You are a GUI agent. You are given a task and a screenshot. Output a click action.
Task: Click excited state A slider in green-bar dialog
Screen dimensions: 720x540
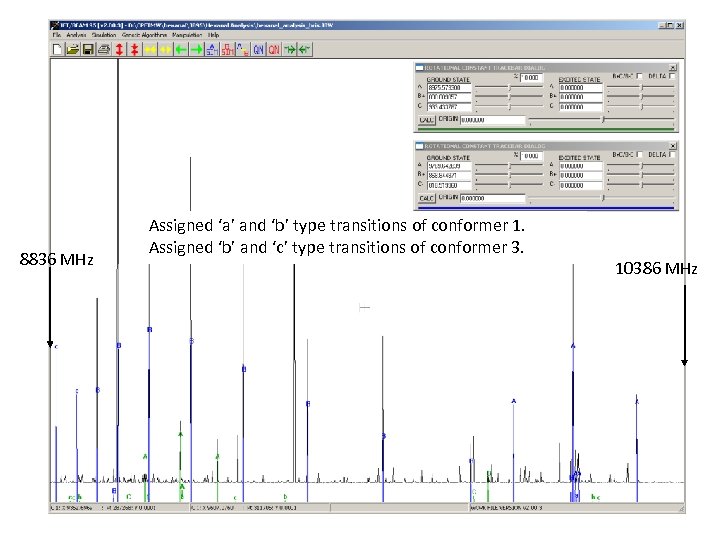pyautogui.click(x=641, y=87)
